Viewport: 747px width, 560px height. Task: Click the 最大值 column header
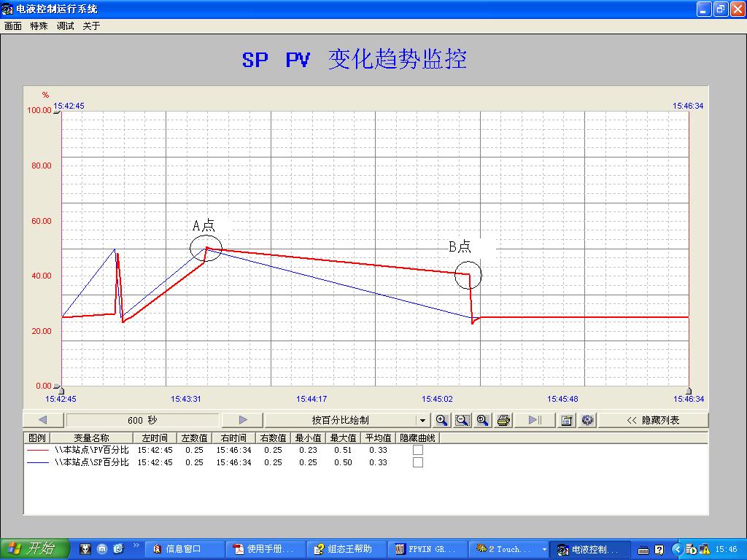[343, 437]
